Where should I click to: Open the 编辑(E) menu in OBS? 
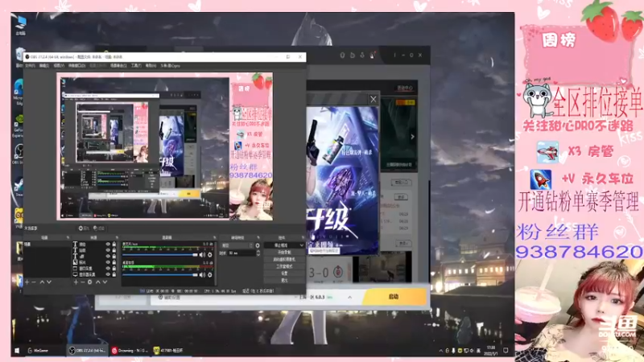[44, 66]
